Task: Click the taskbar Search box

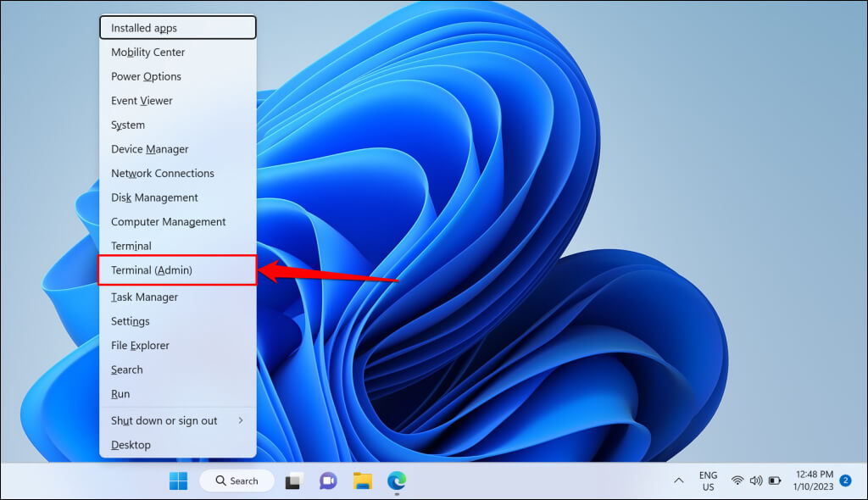Action: click(x=237, y=481)
